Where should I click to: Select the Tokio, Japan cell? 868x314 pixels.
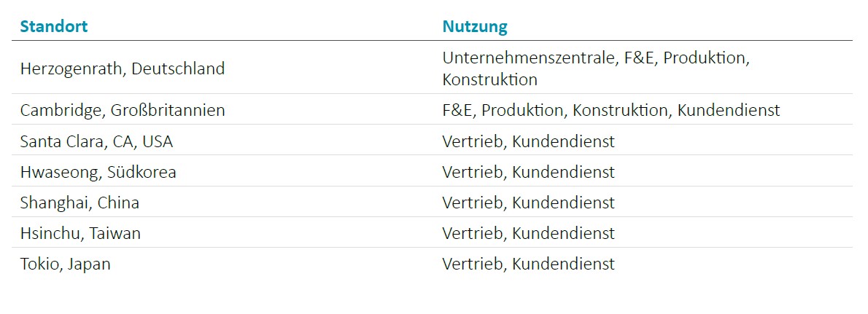[66, 264]
